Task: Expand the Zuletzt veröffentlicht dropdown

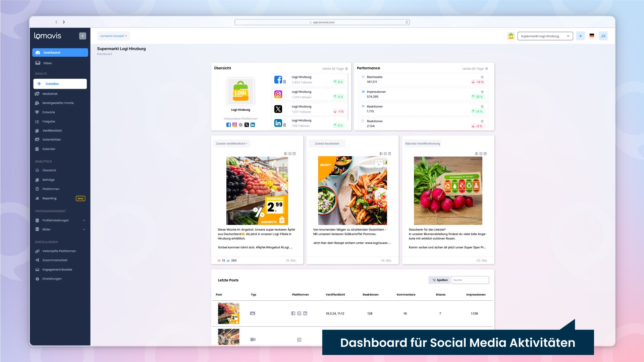Action: [x=231, y=143]
